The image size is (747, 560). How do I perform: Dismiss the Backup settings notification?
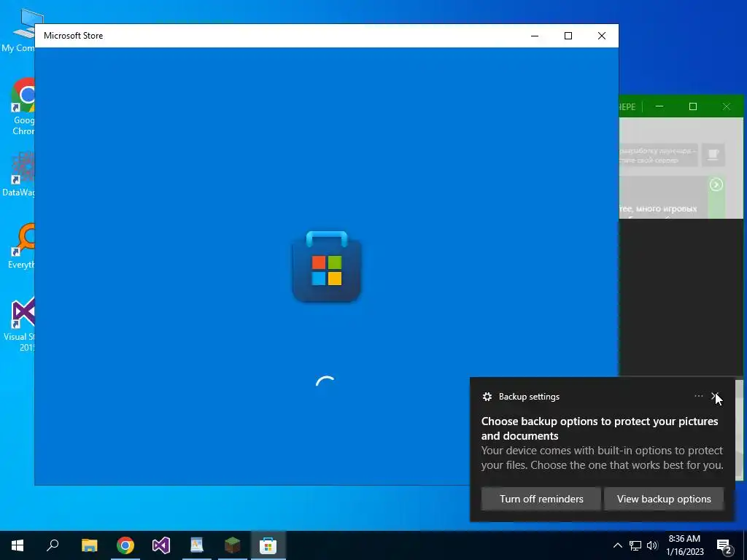point(715,396)
